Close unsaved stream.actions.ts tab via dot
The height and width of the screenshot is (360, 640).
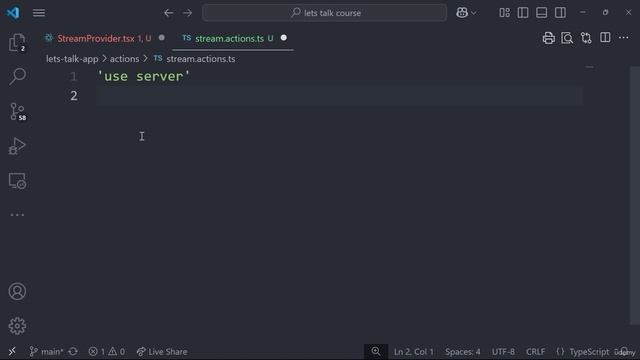click(284, 38)
